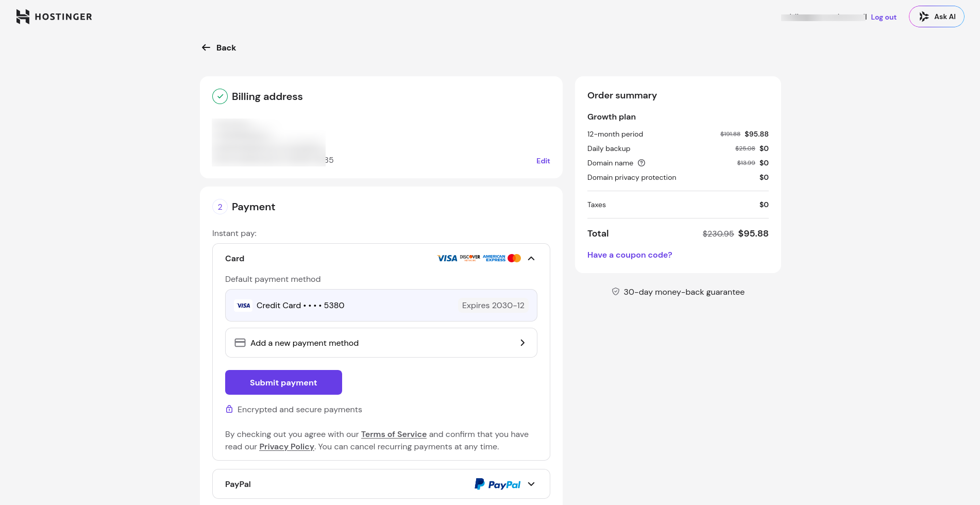
Task: Click Have a coupon code link
Action: 630,255
